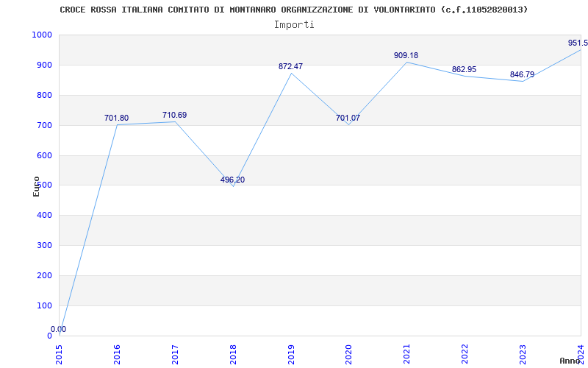Click the 701.80 data label for 2016
Viewport: 588px width, 368px height.
(116, 118)
